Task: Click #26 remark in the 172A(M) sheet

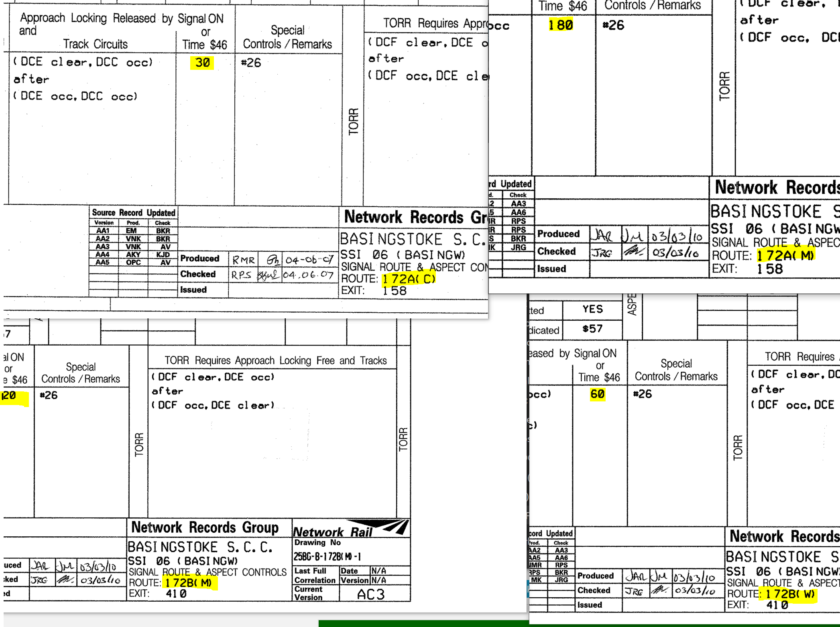Action: tap(613, 25)
